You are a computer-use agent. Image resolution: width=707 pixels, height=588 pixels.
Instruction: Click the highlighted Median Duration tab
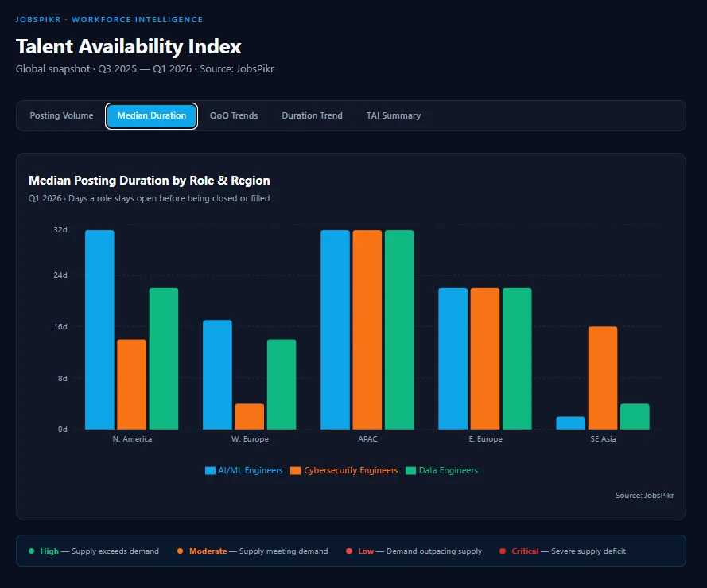tap(151, 115)
